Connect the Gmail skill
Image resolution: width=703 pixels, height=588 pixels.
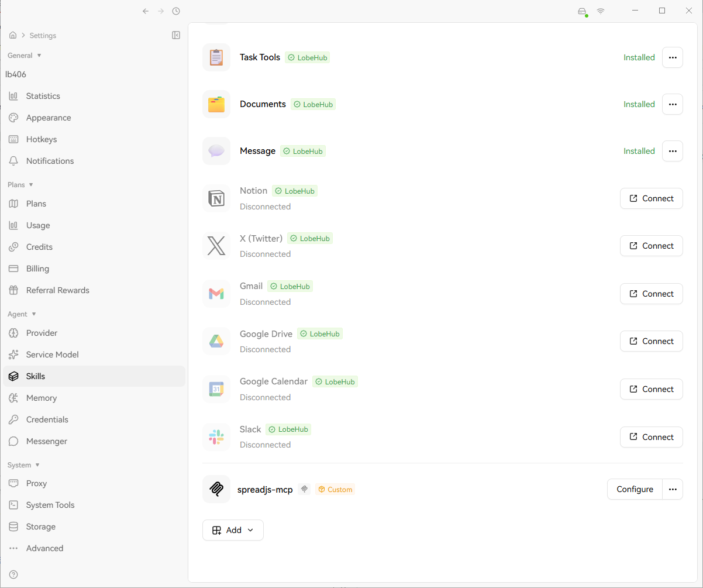(x=652, y=294)
